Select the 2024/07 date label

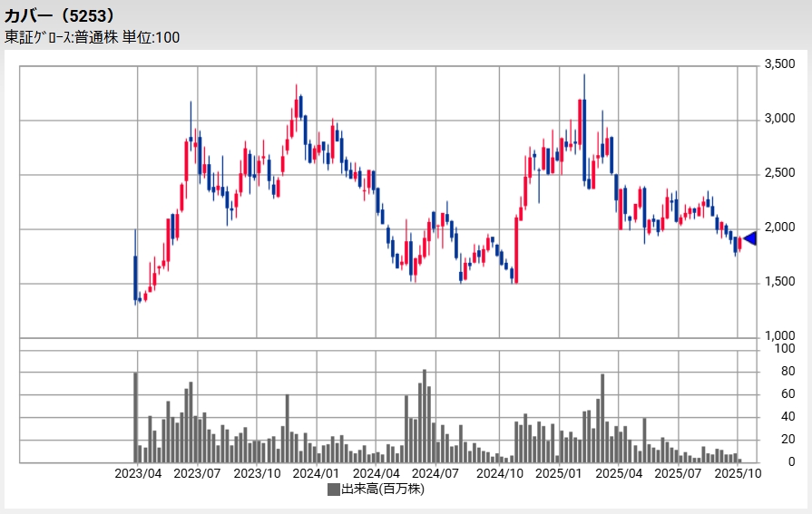pos(436,473)
